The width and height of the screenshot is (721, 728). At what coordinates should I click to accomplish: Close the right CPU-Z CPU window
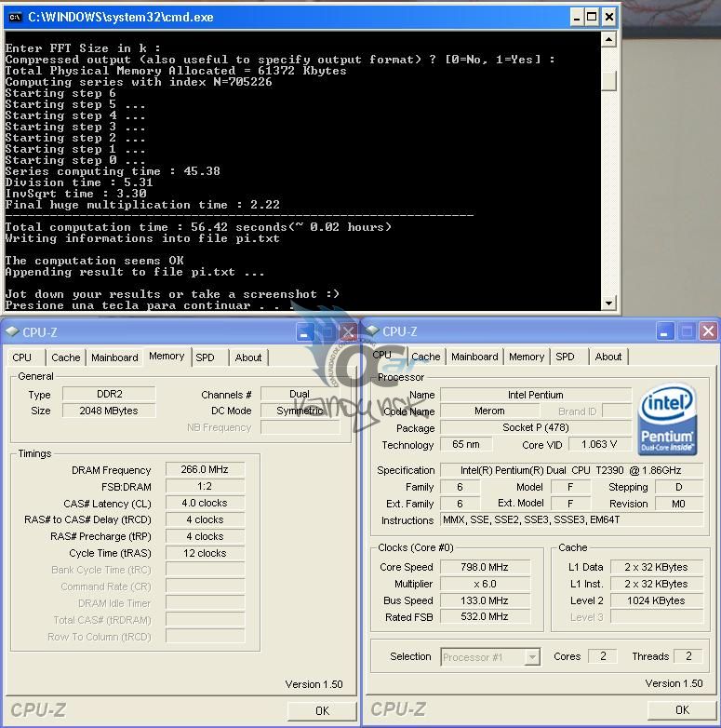pyautogui.click(x=709, y=331)
